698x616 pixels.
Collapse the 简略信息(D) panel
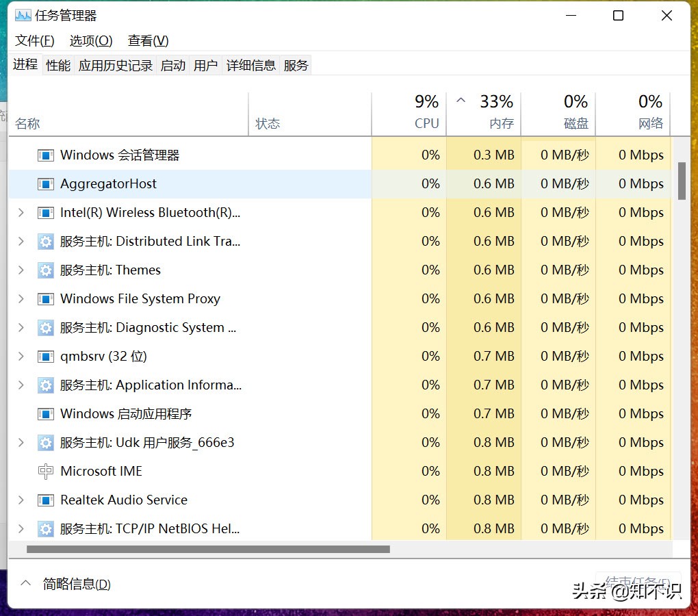[x=25, y=584]
